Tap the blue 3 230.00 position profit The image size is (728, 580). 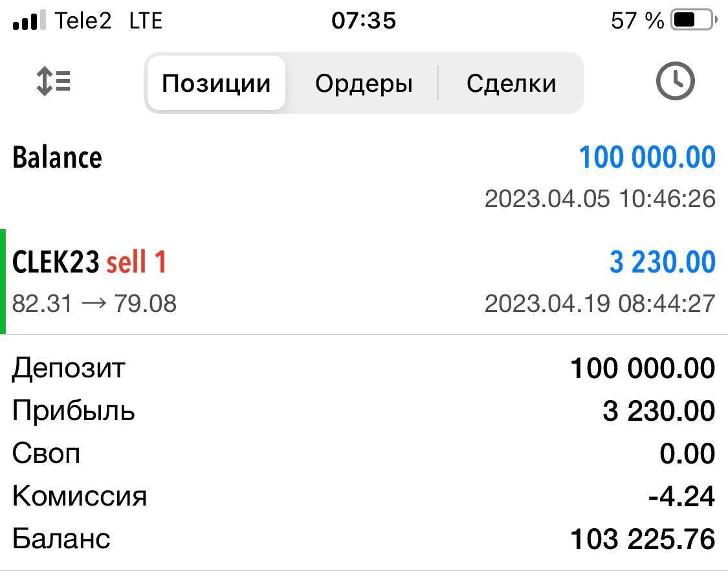point(662,262)
